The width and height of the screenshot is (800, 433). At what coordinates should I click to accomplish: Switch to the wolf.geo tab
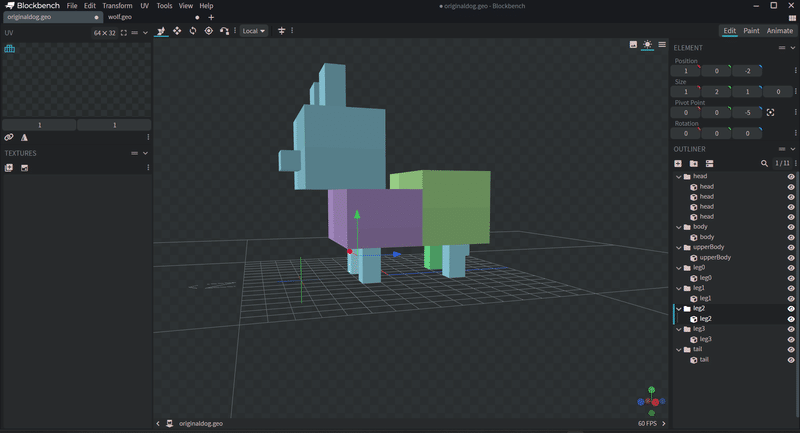click(x=120, y=17)
